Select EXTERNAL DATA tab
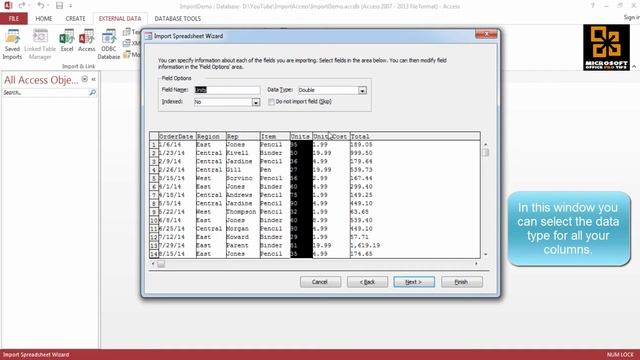The image size is (640, 360). [x=120, y=18]
